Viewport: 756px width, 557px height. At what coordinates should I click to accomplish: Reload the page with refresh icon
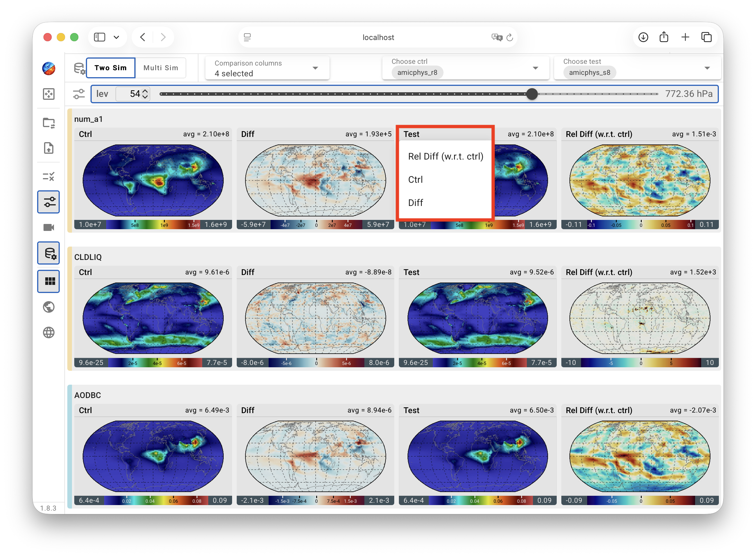coord(510,37)
